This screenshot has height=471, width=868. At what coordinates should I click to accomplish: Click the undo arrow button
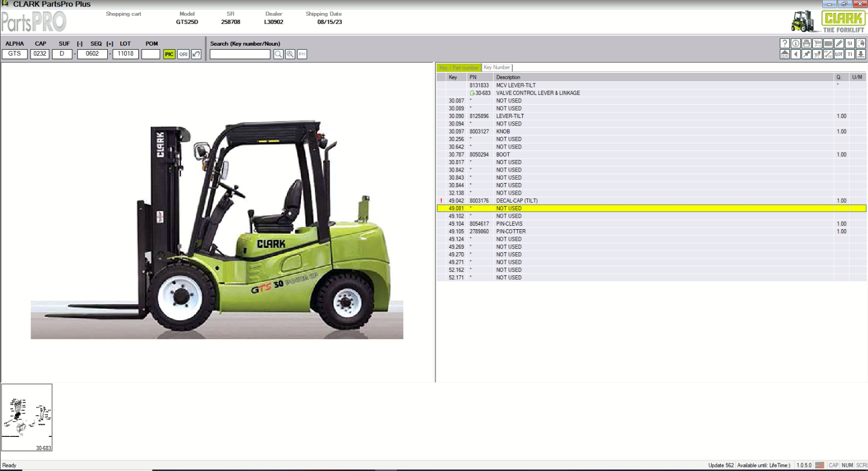point(196,54)
